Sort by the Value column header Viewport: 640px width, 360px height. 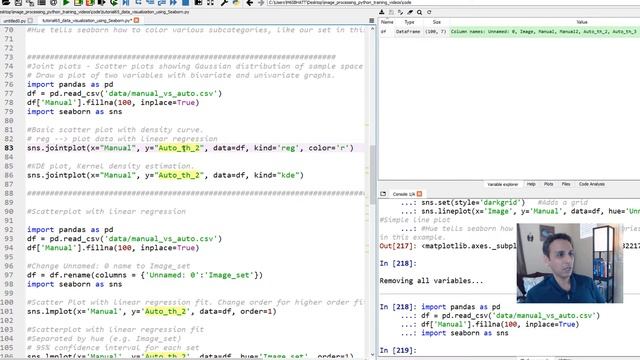(582, 22)
